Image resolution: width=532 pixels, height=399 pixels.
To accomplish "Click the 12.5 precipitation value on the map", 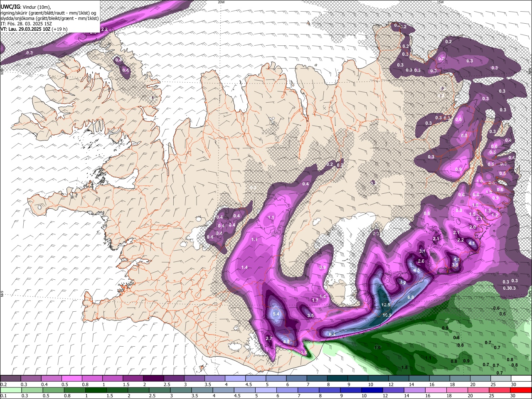I will (386, 305).
